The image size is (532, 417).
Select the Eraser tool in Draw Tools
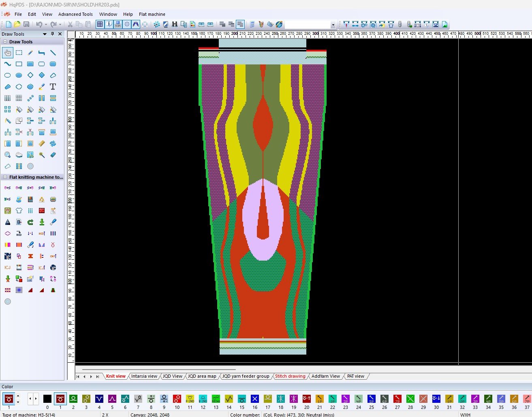[x=53, y=155]
